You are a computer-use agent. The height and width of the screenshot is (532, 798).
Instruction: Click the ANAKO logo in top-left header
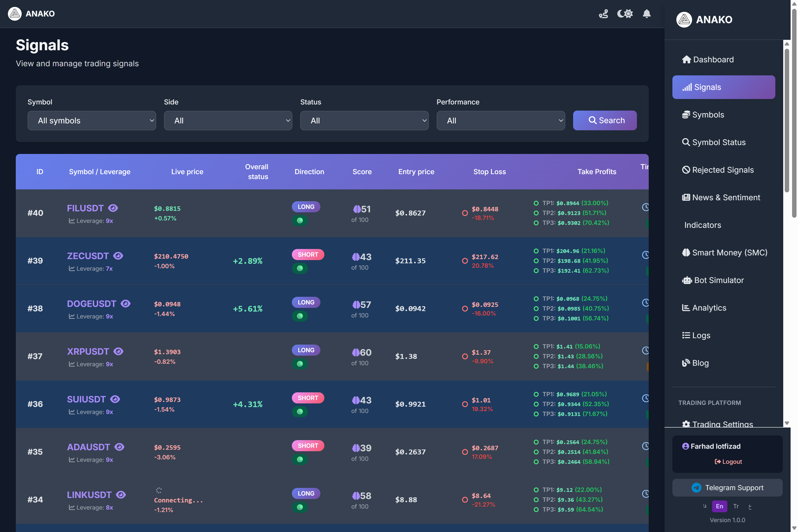coord(15,14)
